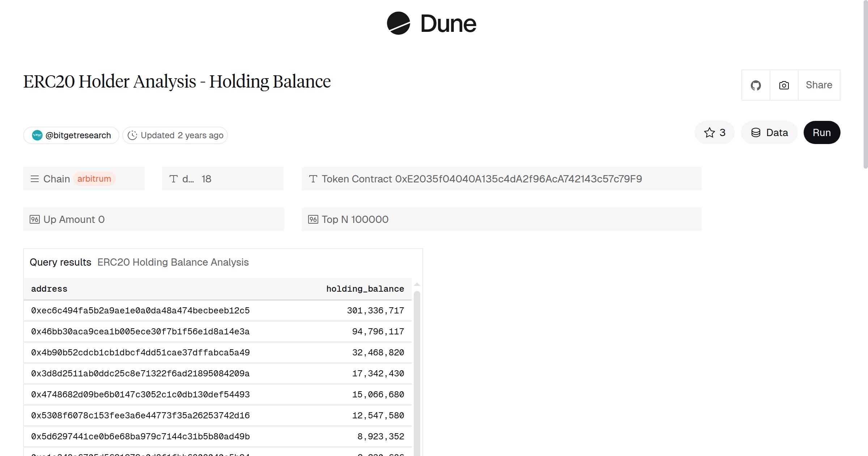Click the star icon to favorite the query
The image size is (868, 456).
710,132
